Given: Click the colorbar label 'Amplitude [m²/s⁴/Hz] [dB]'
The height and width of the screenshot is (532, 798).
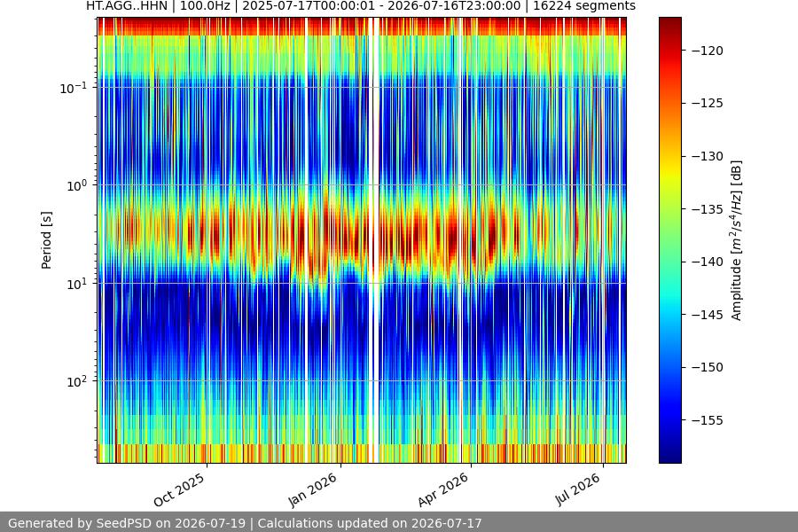Looking at the screenshot, I should (737, 240).
